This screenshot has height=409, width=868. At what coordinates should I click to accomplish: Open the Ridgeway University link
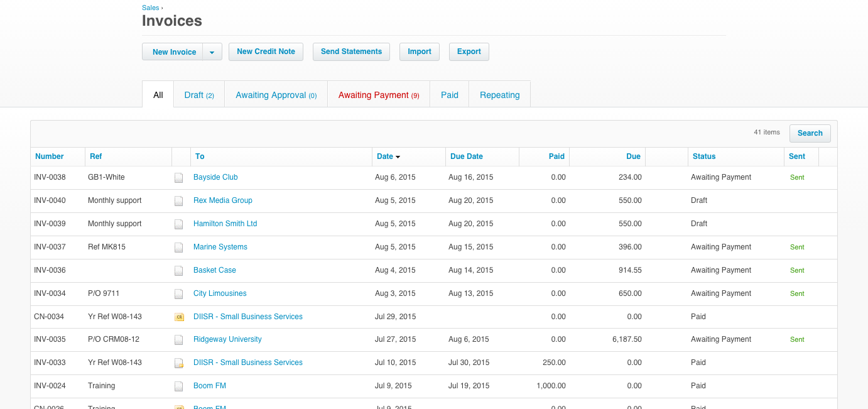[x=227, y=339]
